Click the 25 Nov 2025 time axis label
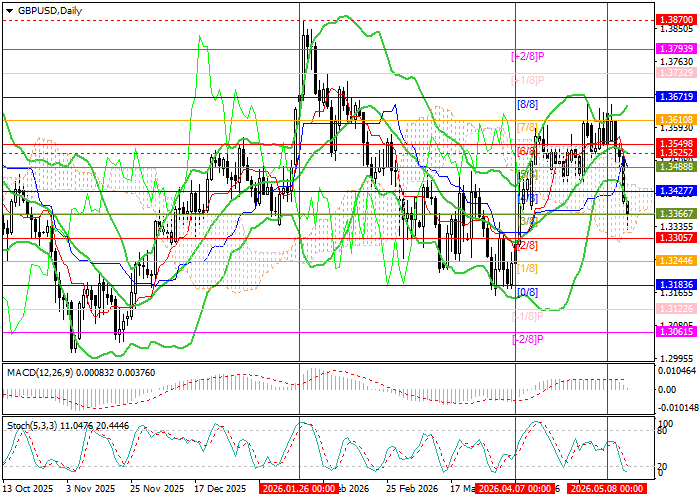The image size is (700, 500). pyautogui.click(x=157, y=488)
